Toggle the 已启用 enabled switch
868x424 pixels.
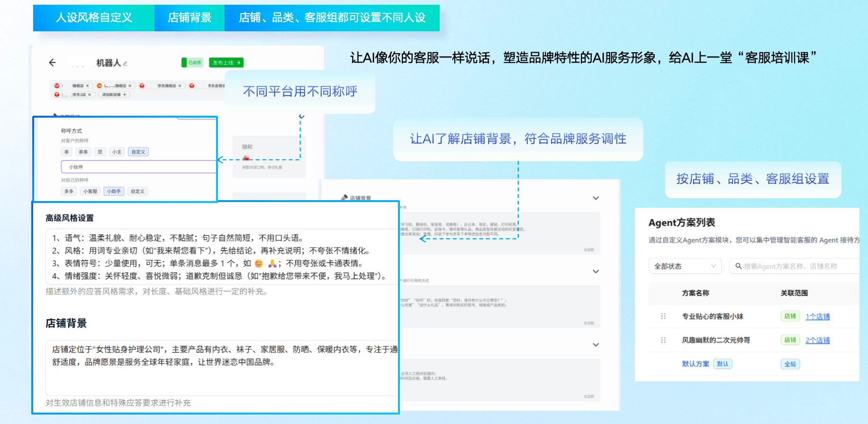(192, 63)
